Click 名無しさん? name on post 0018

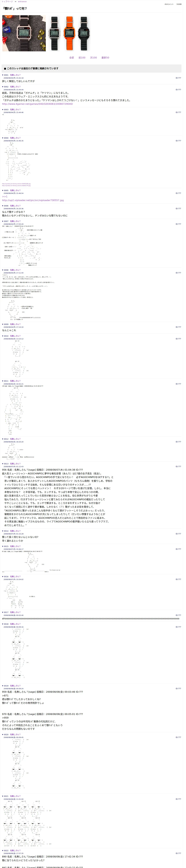tap(15, 624)
